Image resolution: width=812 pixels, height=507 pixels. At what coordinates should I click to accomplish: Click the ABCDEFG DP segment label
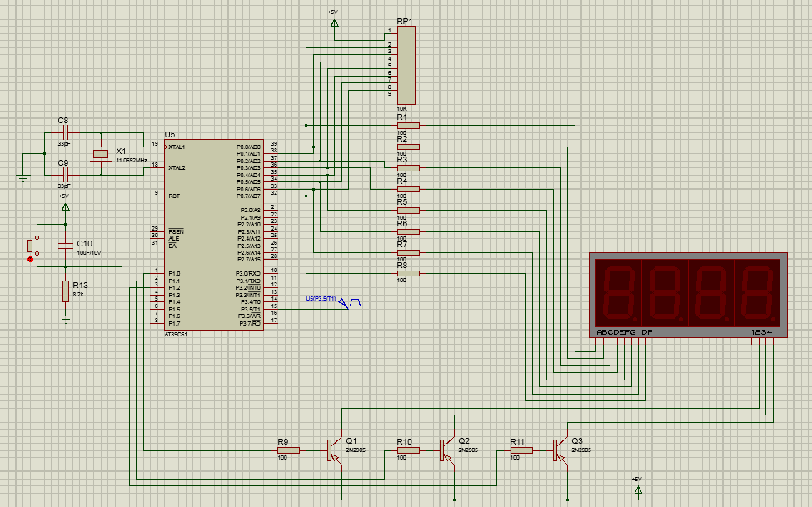coord(625,332)
